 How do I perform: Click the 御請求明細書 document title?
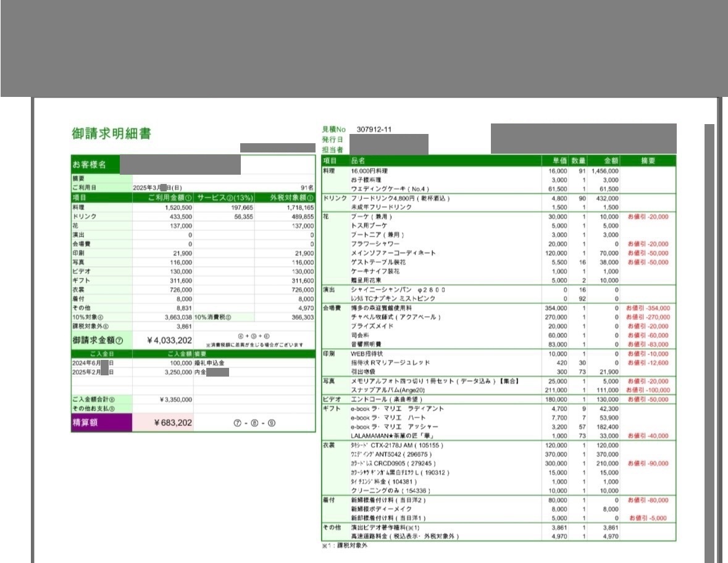coord(111,133)
